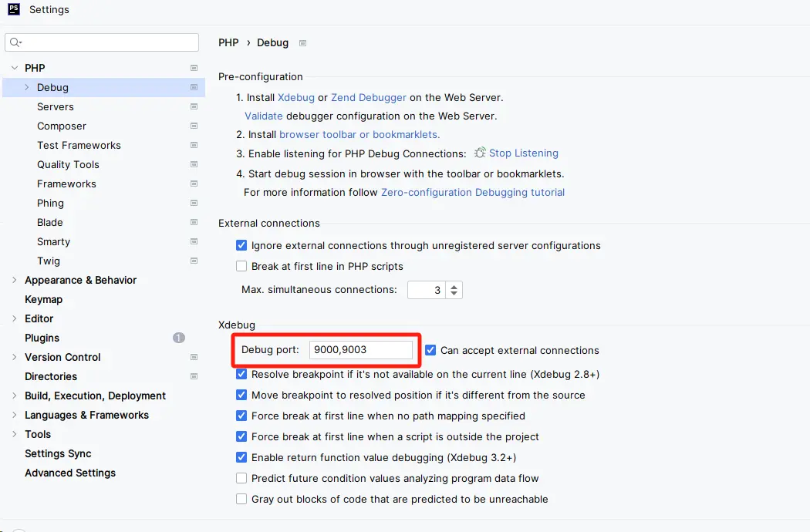The width and height of the screenshot is (810, 532).
Task: Click project-level icon beside Composer item
Action: click(194, 126)
